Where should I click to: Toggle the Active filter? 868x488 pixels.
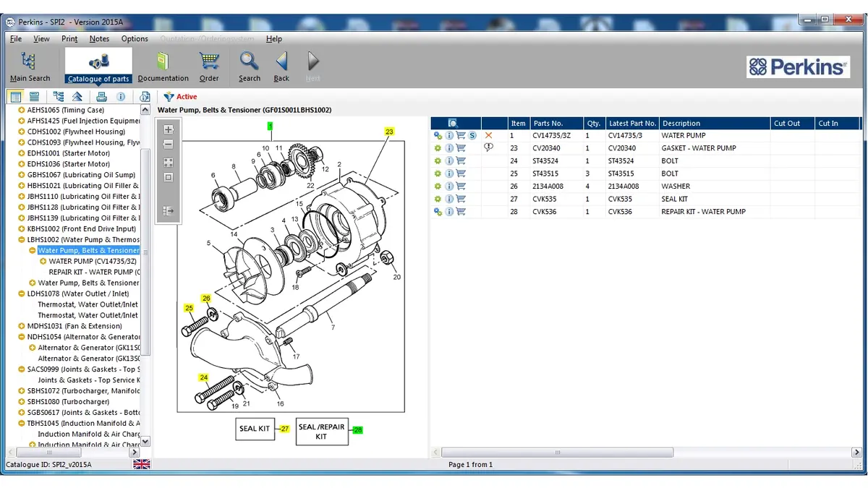click(x=180, y=97)
